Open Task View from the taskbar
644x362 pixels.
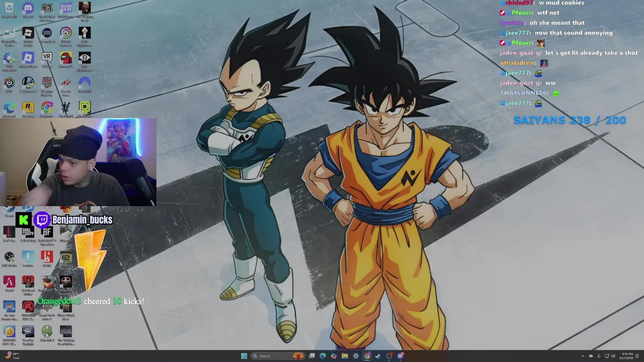tap(311, 356)
